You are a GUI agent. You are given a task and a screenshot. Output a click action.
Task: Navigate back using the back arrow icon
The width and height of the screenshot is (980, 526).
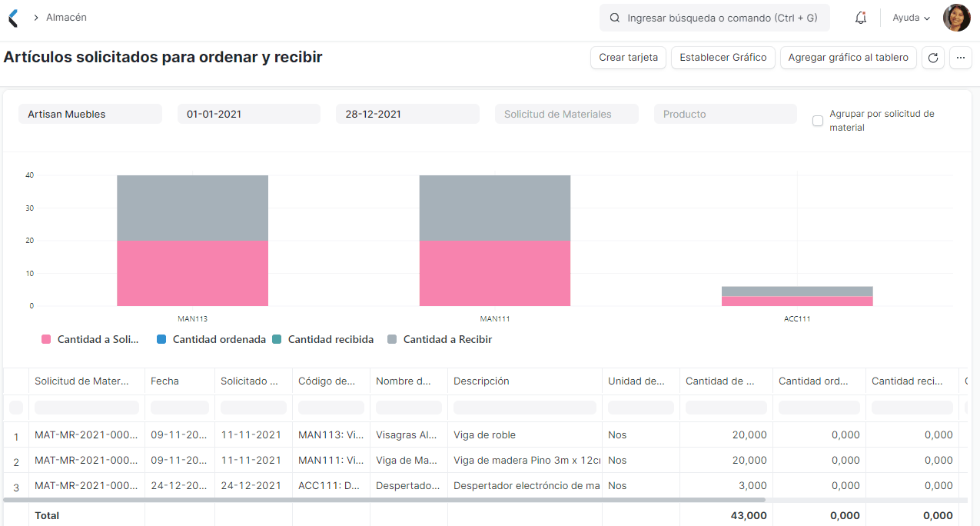(12, 17)
